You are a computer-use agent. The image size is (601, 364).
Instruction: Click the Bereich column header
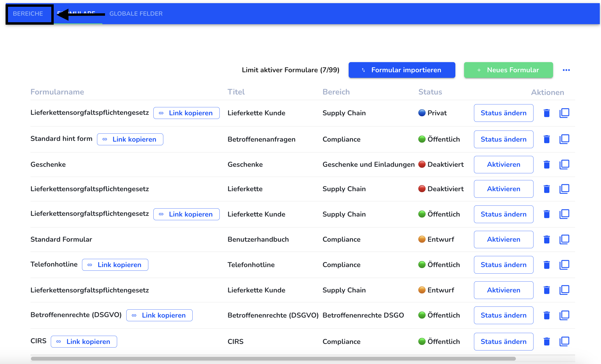(x=336, y=92)
